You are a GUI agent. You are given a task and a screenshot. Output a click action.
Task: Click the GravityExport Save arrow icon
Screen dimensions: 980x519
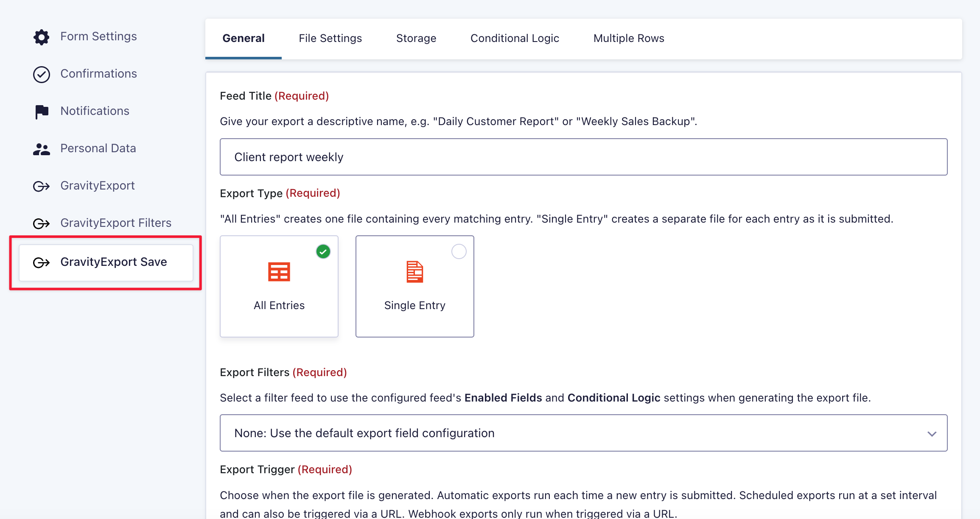coord(41,262)
